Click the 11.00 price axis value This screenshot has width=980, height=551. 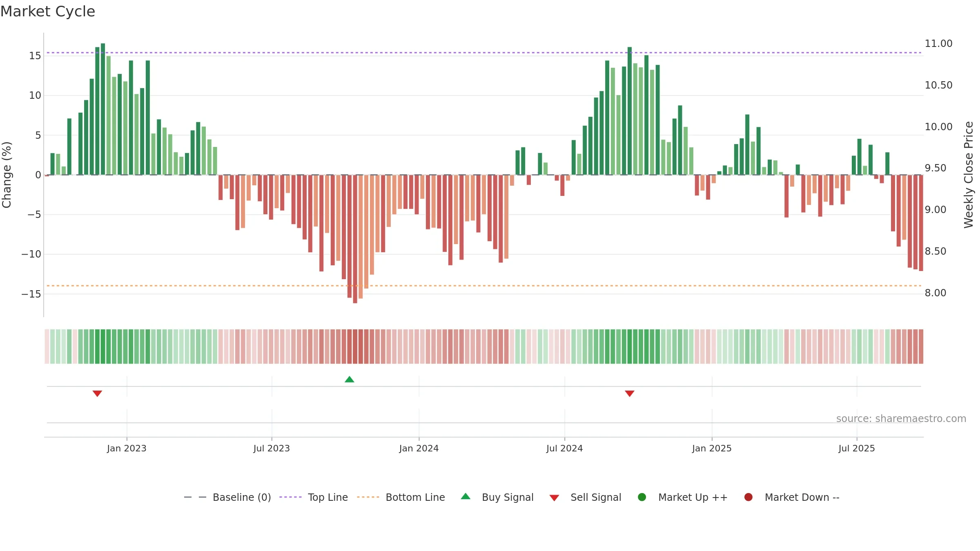(x=938, y=44)
